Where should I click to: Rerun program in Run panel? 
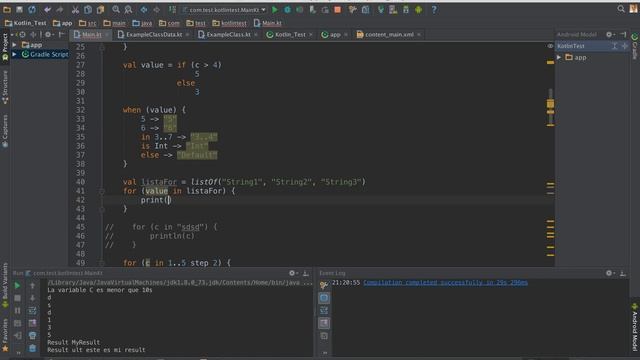point(17,286)
